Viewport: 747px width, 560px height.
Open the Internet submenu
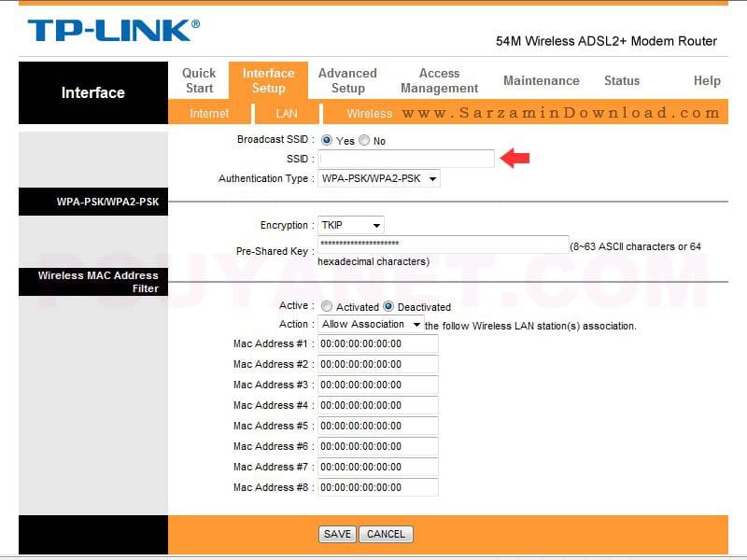tap(209, 113)
